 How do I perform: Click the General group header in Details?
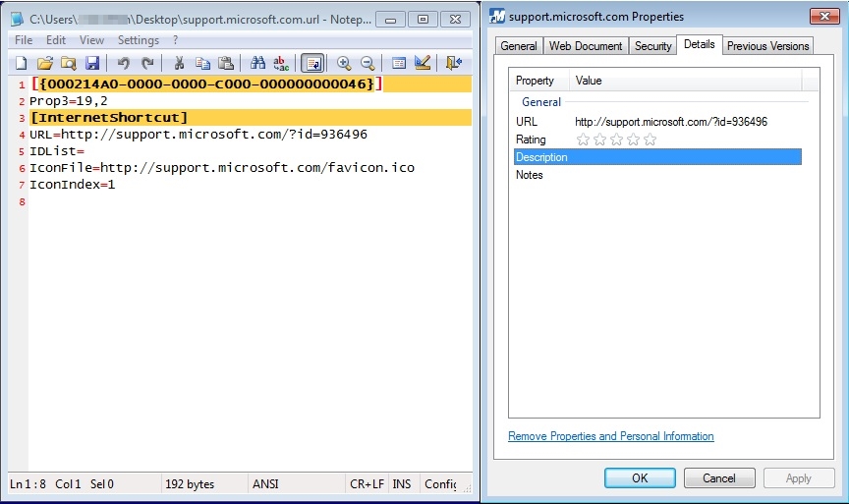540,102
